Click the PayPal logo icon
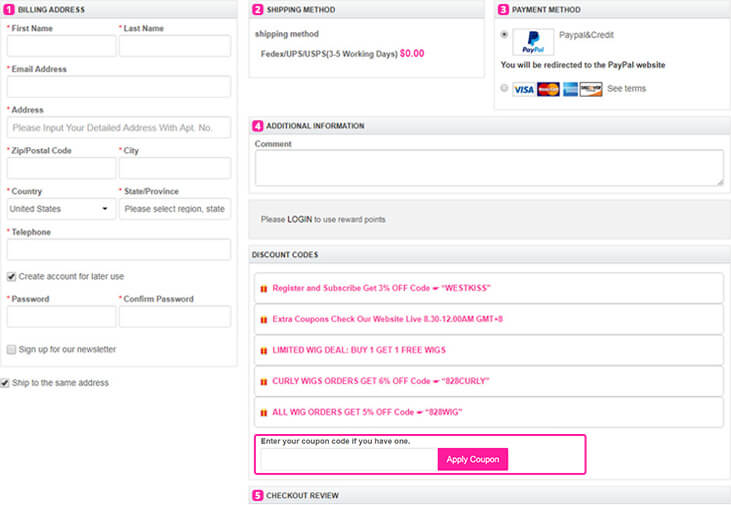This screenshot has width=731, height=505. (x=533, y=42)
